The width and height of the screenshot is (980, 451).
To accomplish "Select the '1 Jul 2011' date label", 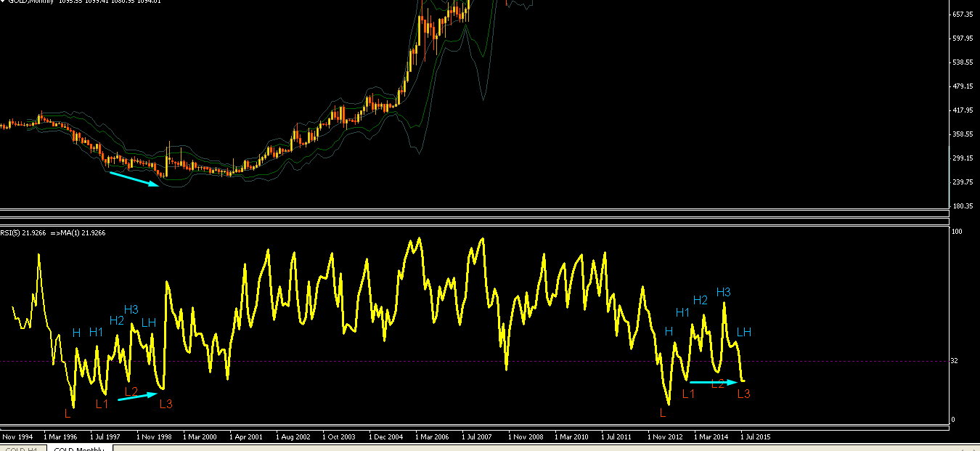I will (617, 437).
